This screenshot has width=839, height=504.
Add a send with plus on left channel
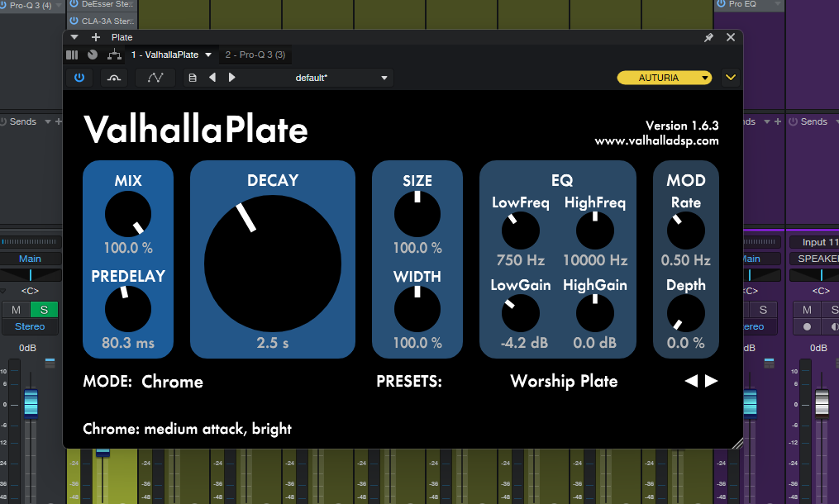pyautogui.click(x=59, y=122)
